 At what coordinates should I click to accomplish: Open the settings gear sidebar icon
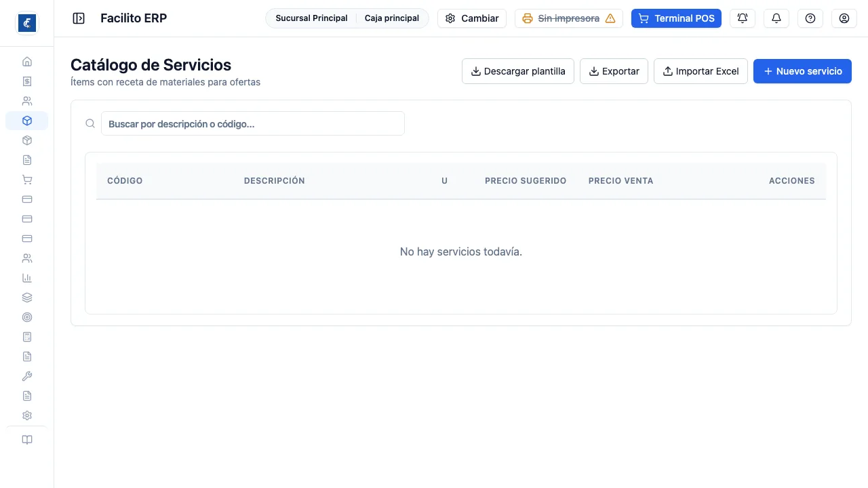[27, 415]
